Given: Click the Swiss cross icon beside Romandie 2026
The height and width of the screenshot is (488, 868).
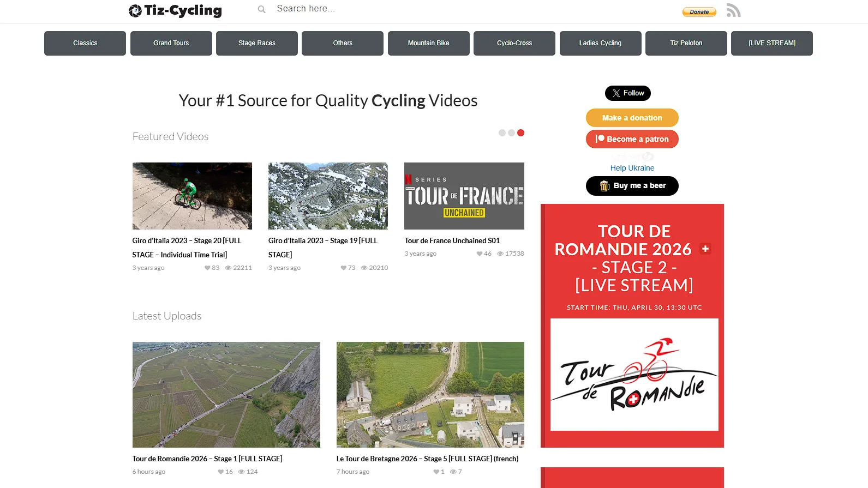Looking at the screenshot, I should (705, 249).
